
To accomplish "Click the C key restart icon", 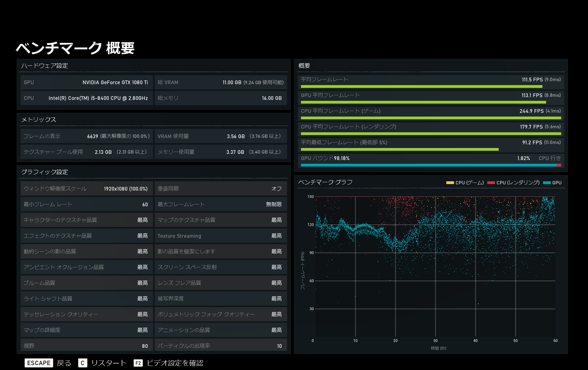I will [x=83, y=363].
